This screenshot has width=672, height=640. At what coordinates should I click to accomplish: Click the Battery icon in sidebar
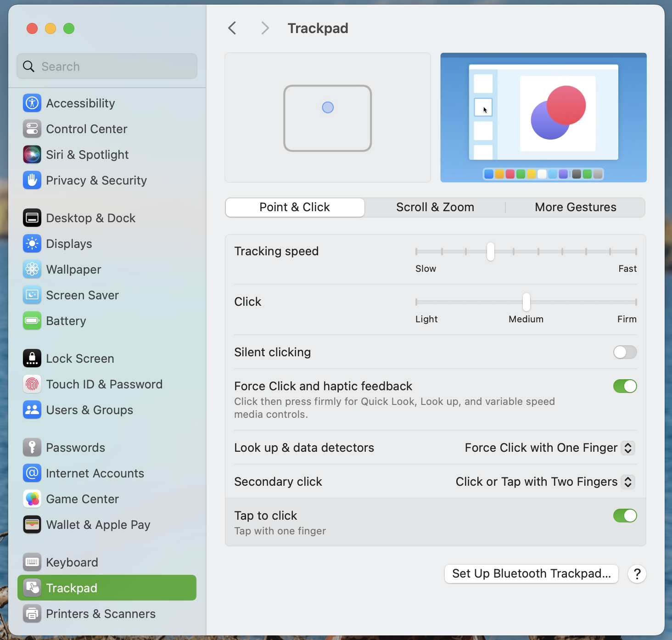tap(32, 321)
